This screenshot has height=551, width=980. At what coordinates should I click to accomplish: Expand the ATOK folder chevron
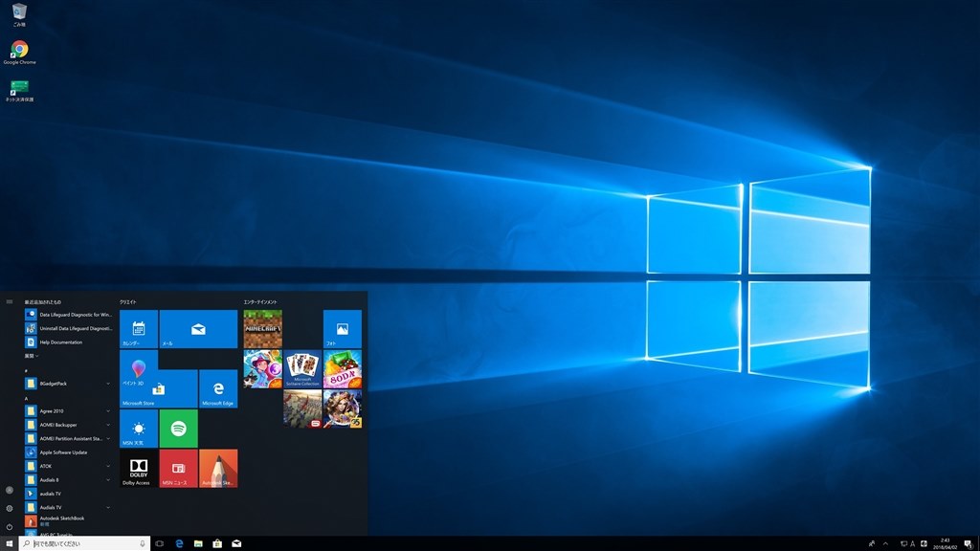(x=108, y=466)
